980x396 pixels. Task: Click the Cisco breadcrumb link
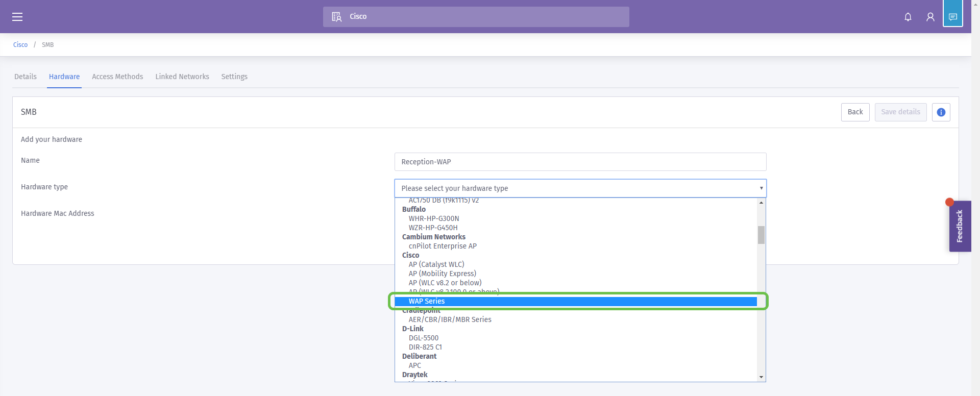coord(20,45)
